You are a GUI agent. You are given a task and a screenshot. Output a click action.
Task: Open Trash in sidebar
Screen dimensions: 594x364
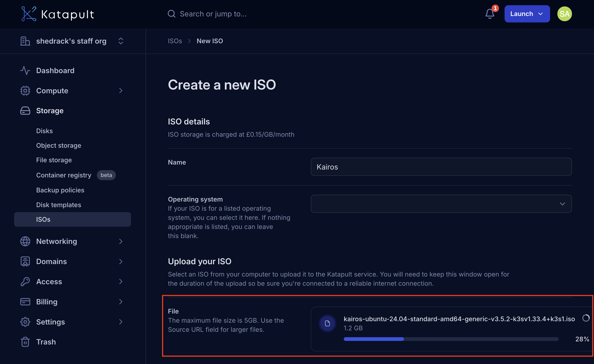46,342
